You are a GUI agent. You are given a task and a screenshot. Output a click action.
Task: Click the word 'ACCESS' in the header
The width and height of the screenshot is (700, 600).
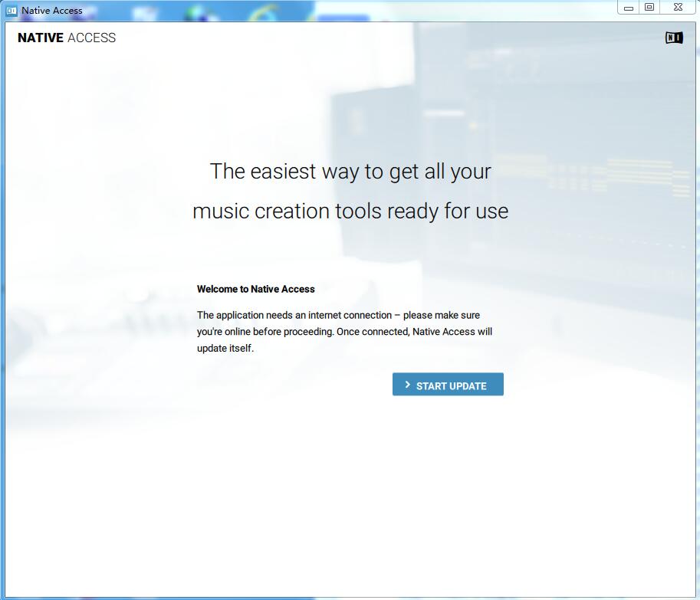pos(92,38)
